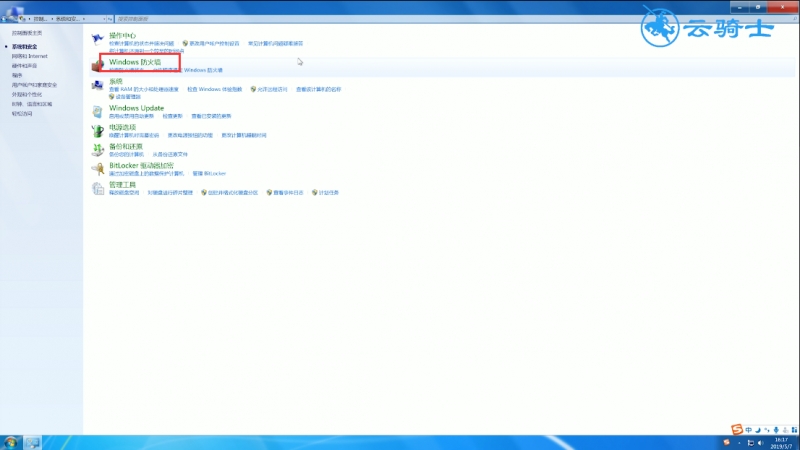Click 'free up disk space' link
800x450 pixels.
pos(124,193)
